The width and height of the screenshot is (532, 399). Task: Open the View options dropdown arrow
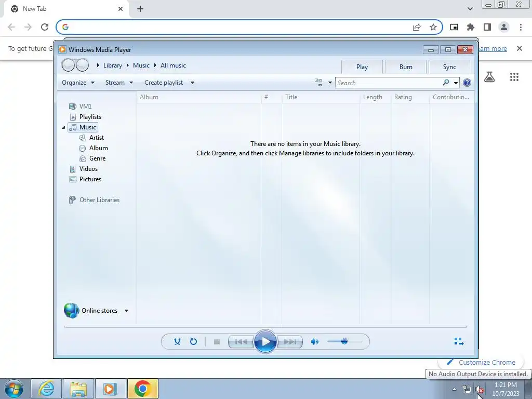coord(330,83)
